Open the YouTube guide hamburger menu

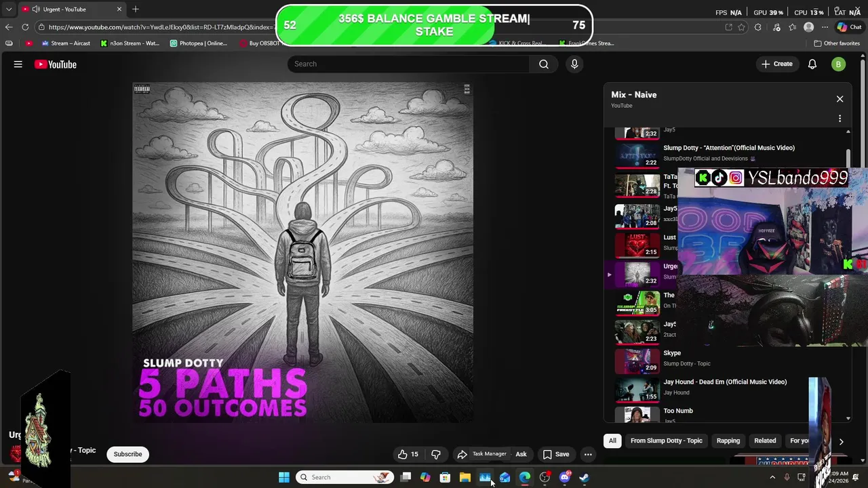tap(18, 64)
